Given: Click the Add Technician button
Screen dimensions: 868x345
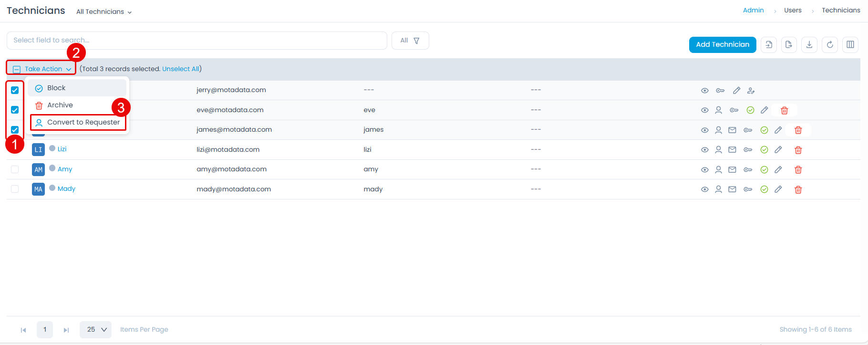Looking at the screenshot, I should [722, 44].
